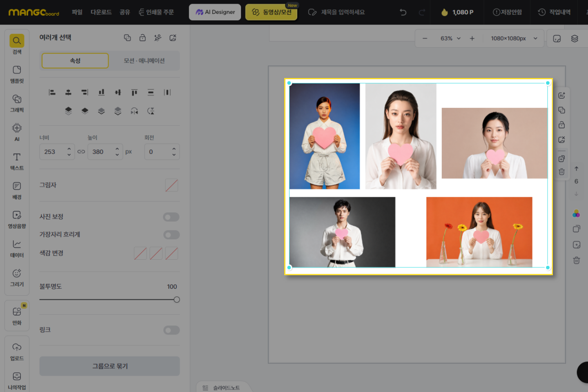
Task: Open the 그리기 drawing tool
Action: 17,277
